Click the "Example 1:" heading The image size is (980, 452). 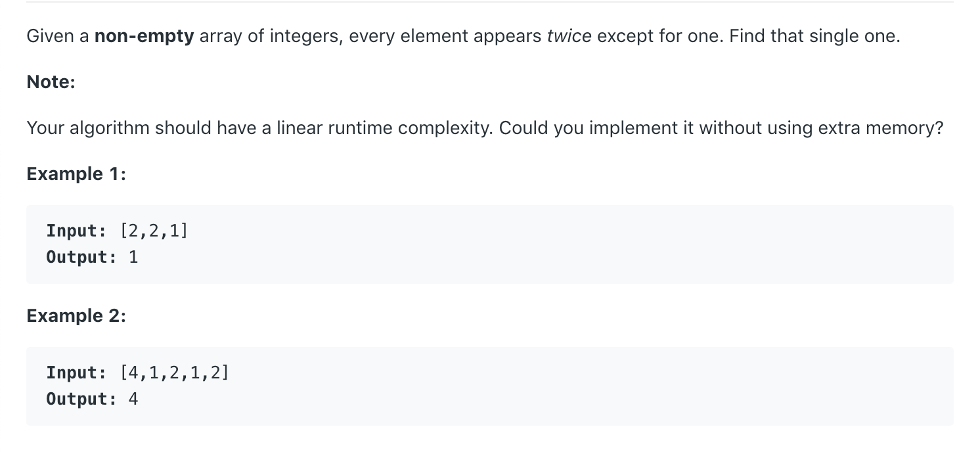coord(76,174)
